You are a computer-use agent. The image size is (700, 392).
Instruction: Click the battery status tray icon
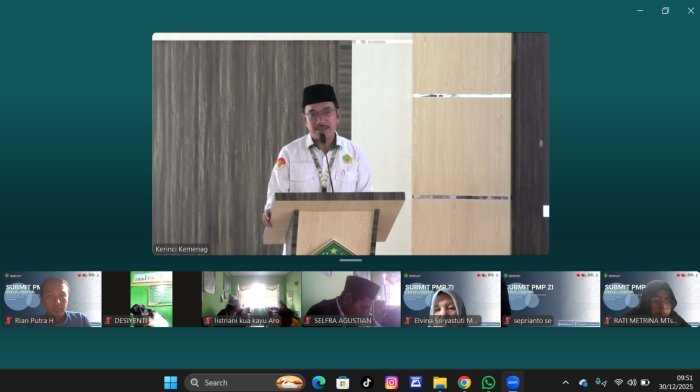click(645, 383)
